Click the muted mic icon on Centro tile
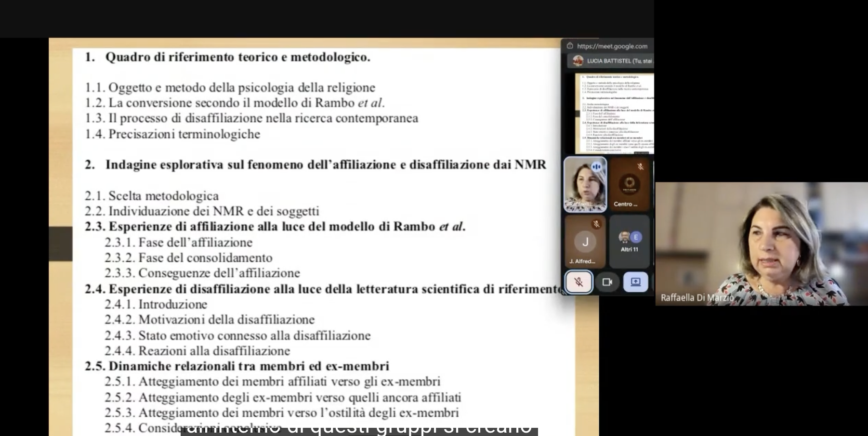The image size is (868, 436). (640, 167)
